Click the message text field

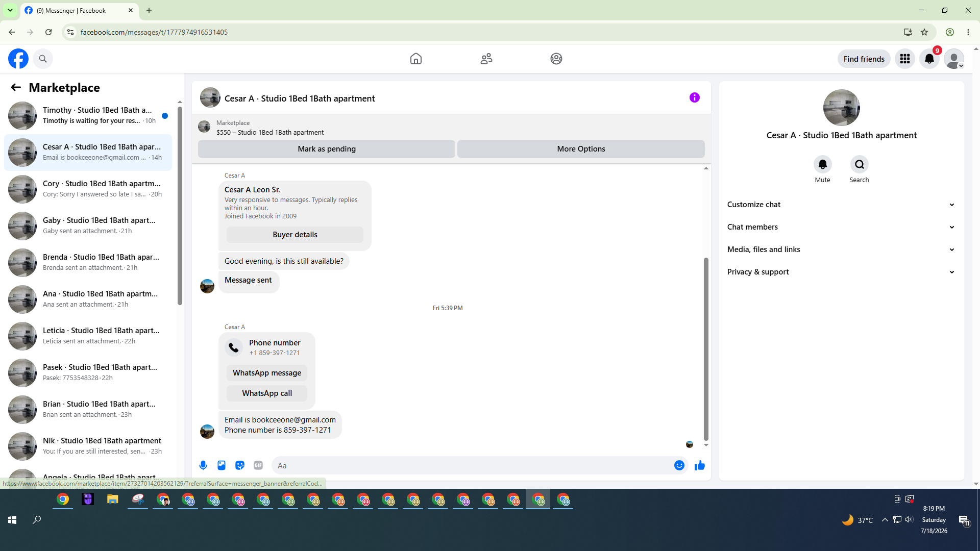472,465
